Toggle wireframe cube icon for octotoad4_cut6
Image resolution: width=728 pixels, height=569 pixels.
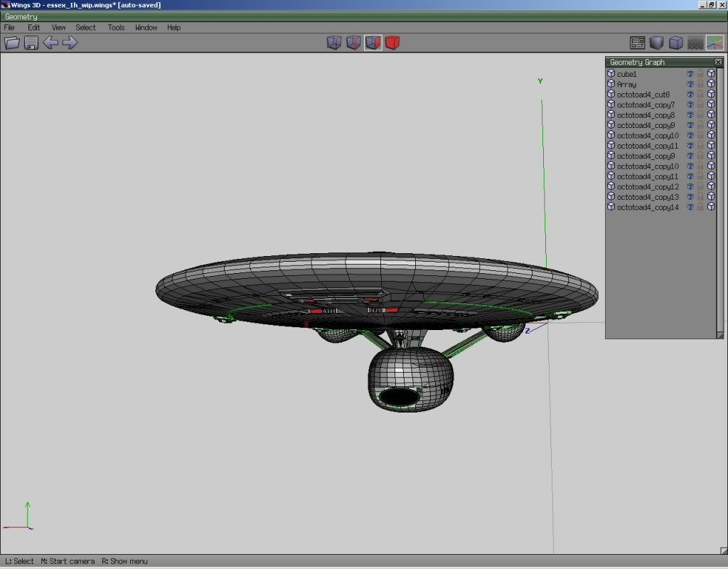pyautogui.click(x=711, y=95)
